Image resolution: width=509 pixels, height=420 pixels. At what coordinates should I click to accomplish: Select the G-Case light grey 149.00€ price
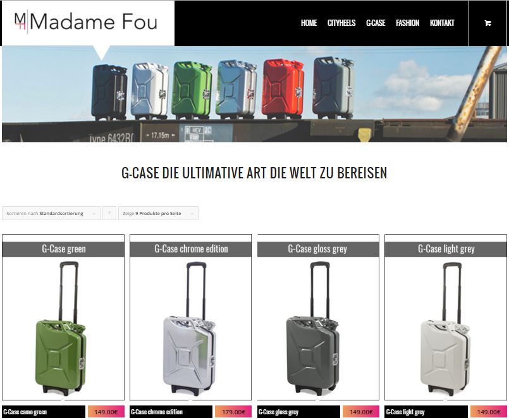(489, 412)
